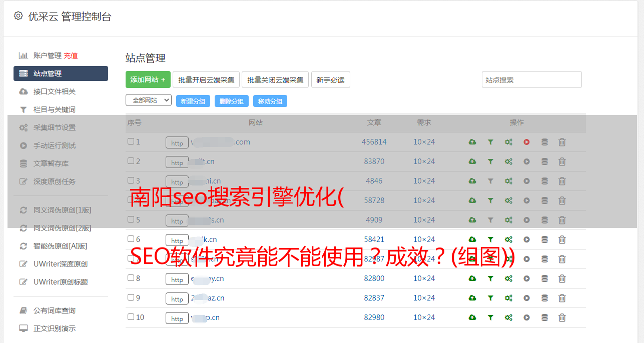Mark the checkbox for site row 6
This screenshot has height=343, width=644.
coord(131,239)
